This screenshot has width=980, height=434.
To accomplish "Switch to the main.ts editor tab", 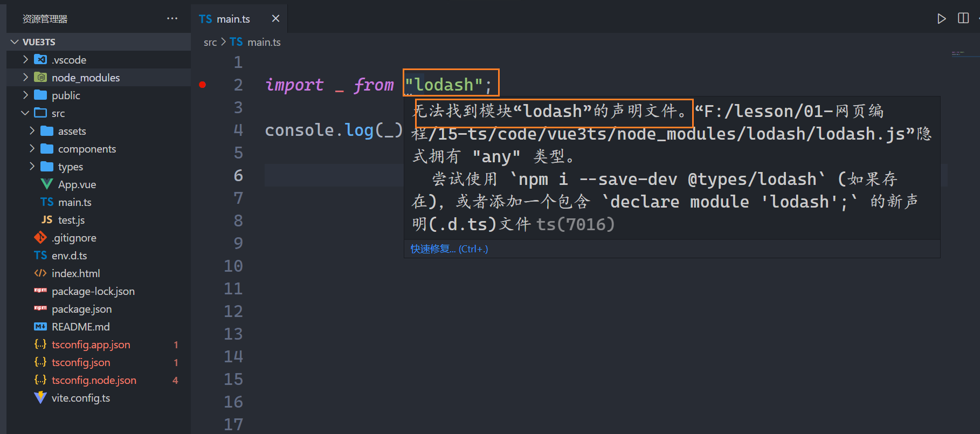I will [x=233, y=19].
